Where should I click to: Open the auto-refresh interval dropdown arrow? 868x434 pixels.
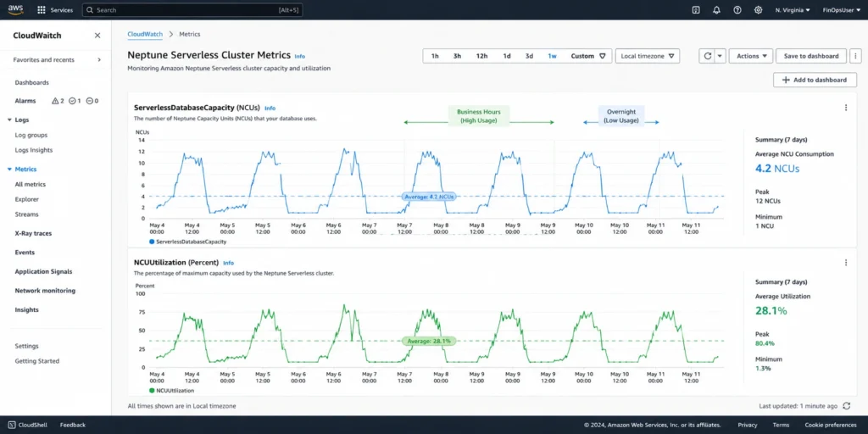click(x=720, y=56)
